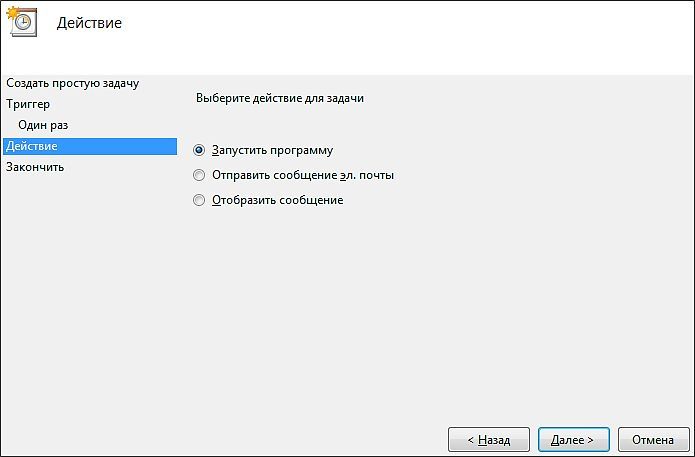This screenshot has width=695, height=457.
Task: Click the white header banner beside the title
Action: (399, 38)
